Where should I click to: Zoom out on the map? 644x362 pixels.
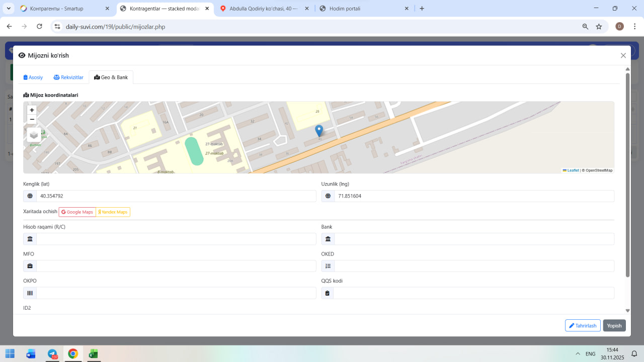pyautogui.click(x=32, y=120)
